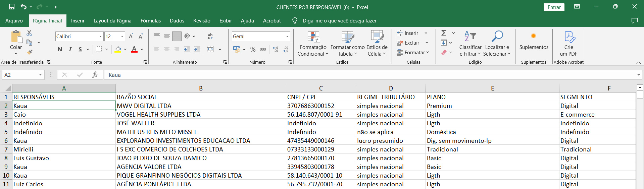Screen dimensions: 644x189
Task: Click the Colar paste icon
Action: pyautogui.click(x=16, y=37)
